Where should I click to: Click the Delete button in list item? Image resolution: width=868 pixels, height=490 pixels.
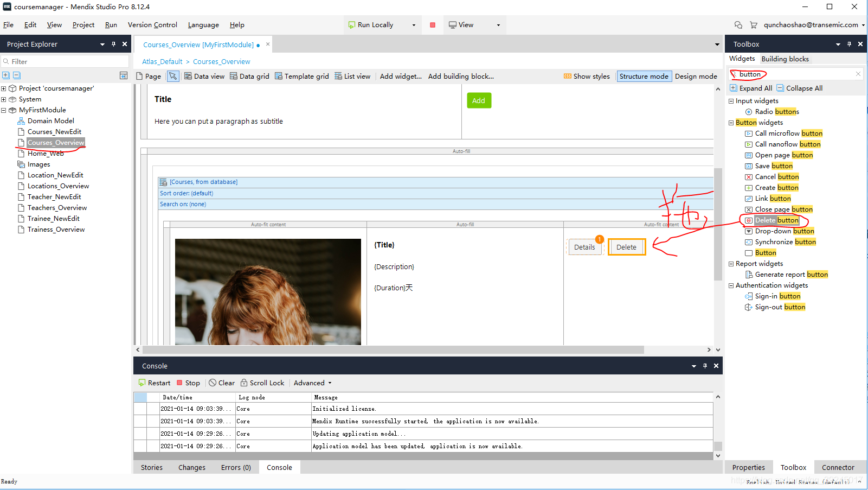[626, 247]
